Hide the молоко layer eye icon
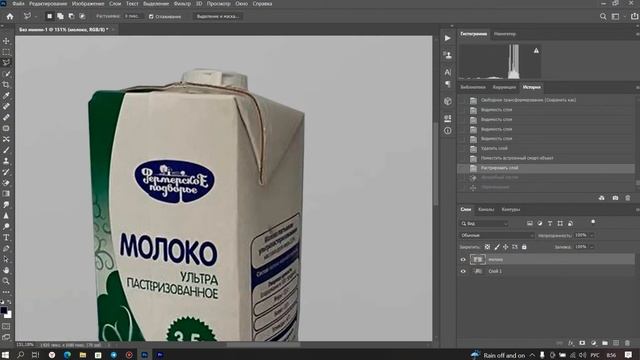The height and width of the screenshot is (360, 640). click(x=463, y=260)
